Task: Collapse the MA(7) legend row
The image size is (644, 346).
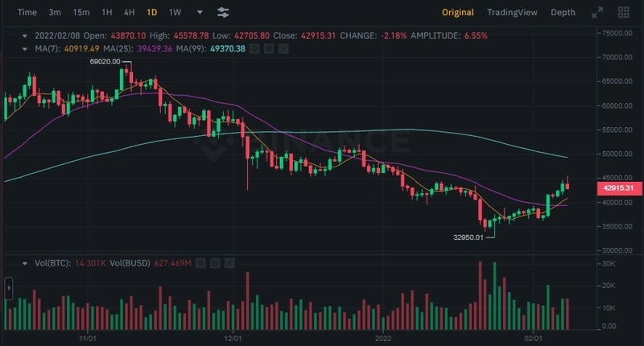Action: (24, 49)
